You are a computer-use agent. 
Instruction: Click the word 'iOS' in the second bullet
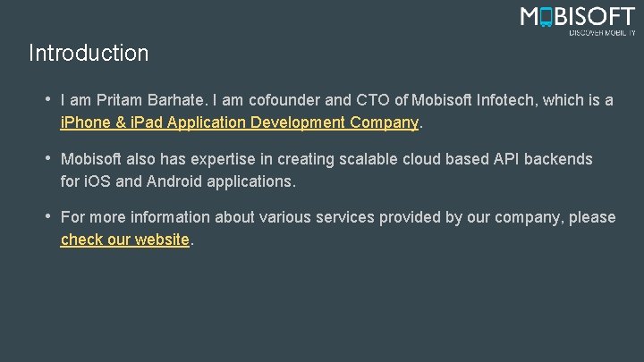coord(98,181)
